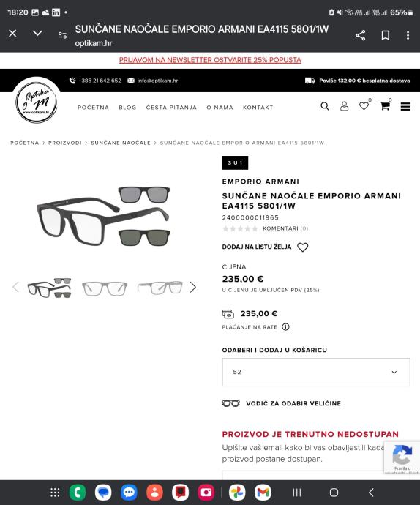Open browser three-dot overflow menu
420x505 pixels.
pyautogui.click(x=408, y=35)
